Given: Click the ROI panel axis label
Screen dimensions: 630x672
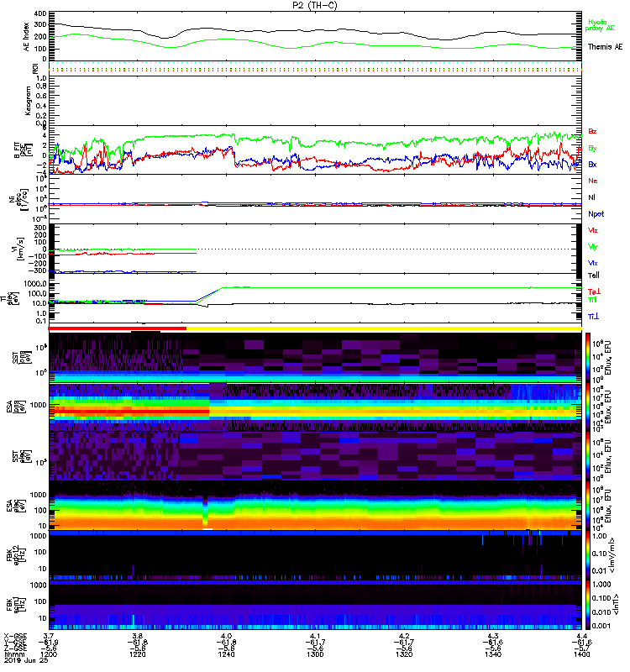Looking at the screenshot, I should pyautogui.click(x=35, y=69).
